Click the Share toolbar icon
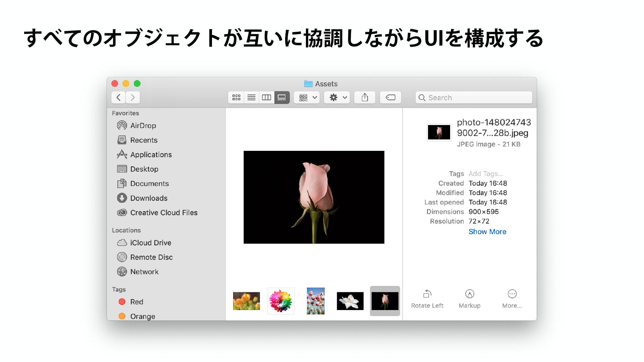The width and height of the screenshot is (644, 362). (365, 98)
